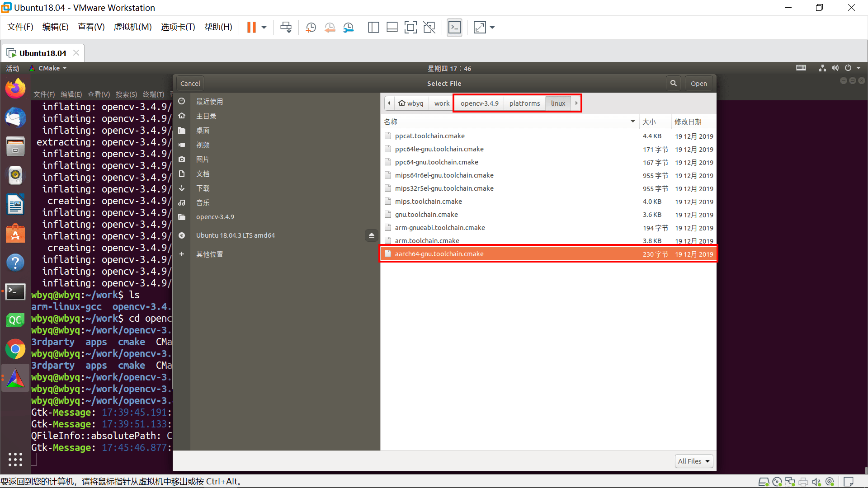Open the Ubuntu system power menu
This screenshot has width=868, height=488.
pos(852,68)
